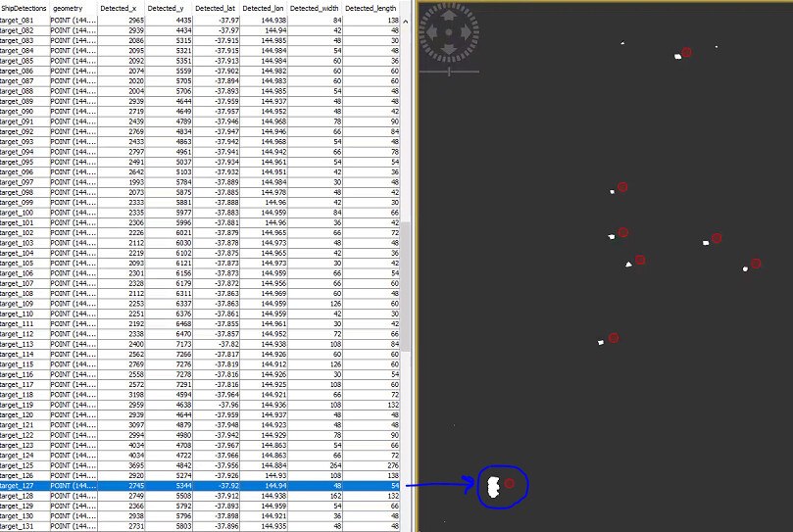Pan the image view down with navigation arrow

pyautogui.click(x=448, y=50)
